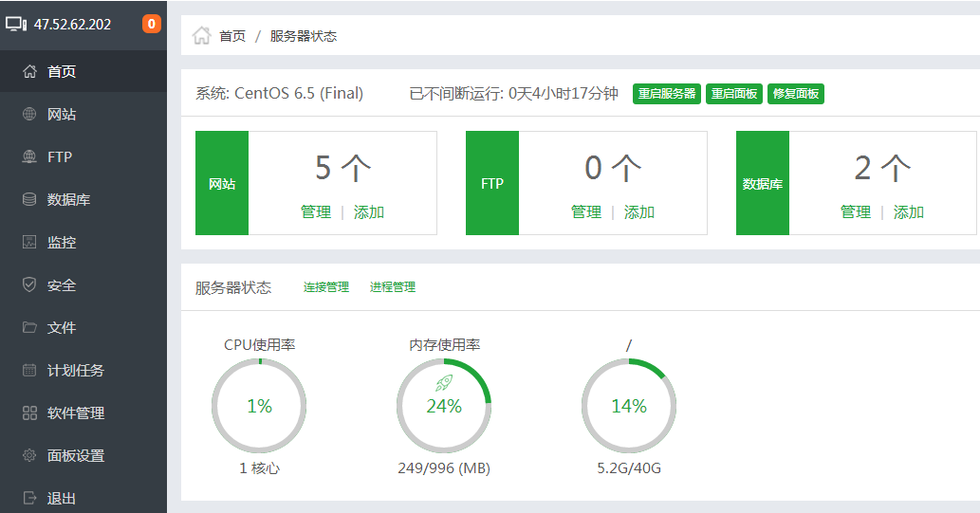Image resolution: width=980 pixels, height=513 pixels.
Task: Click the monitoring chart icon beside 监控
Action: pos(29,243)
